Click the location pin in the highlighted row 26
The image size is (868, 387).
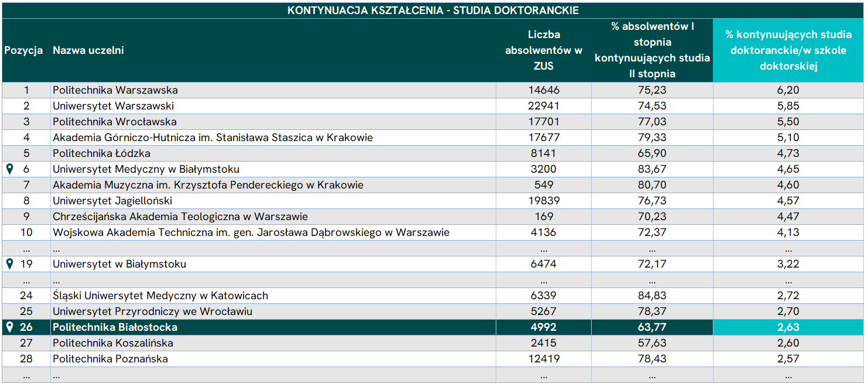tap(9, 327)
